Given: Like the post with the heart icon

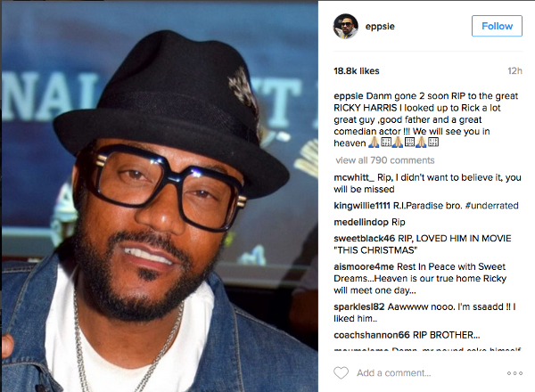Looking at the screenshot, I should click(x=341, y=373).
